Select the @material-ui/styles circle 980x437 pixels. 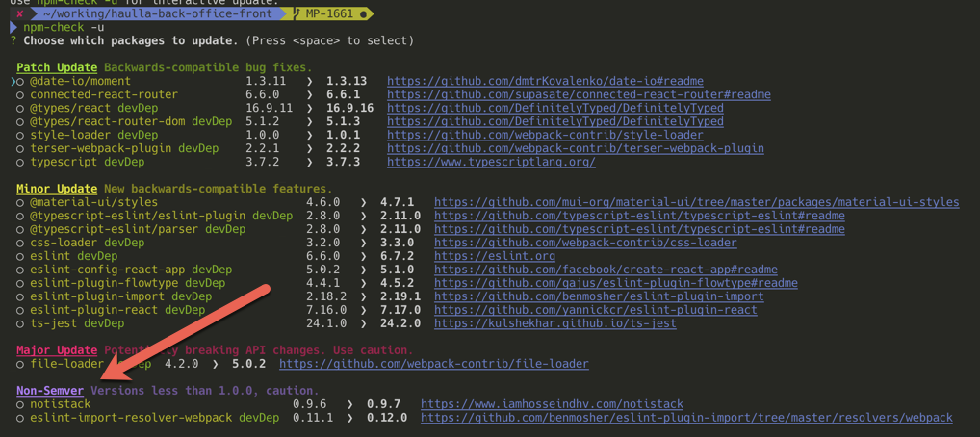(x=20, y=202)
